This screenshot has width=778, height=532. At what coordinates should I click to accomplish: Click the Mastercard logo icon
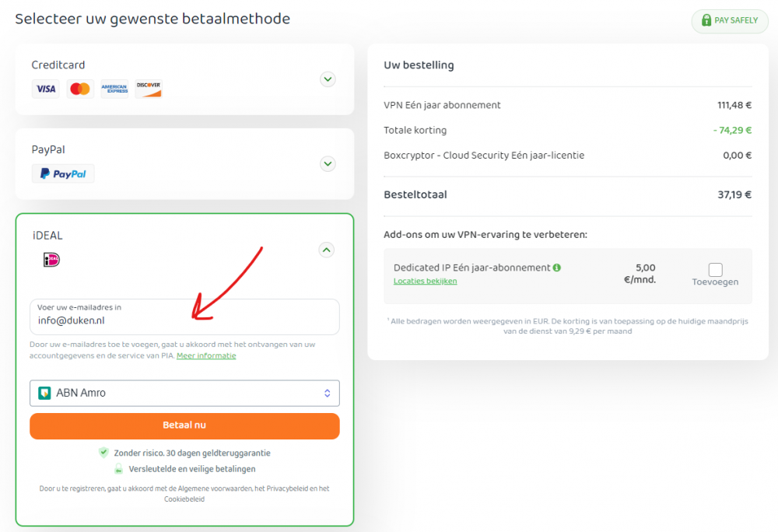pyautogui.click(x=80, y=89)
